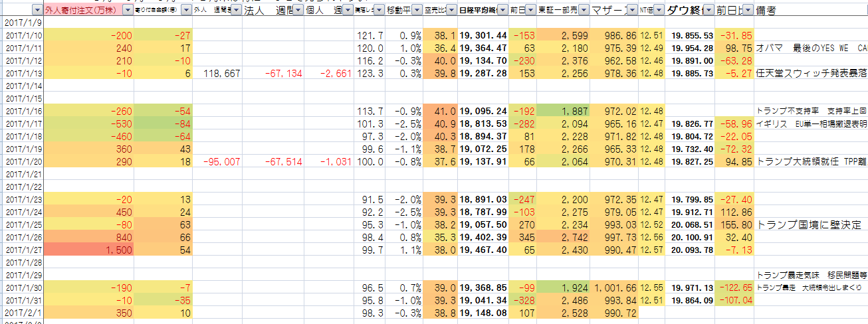This screenshot has height=324, width=868.
Task: Open the 移動平均 column filter dropdown
Action: [416, 11]
